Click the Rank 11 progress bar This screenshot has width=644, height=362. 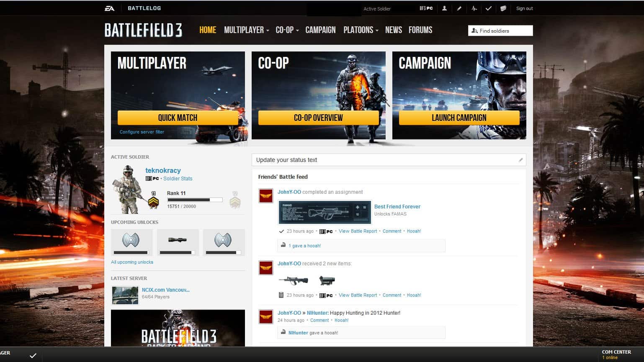coord(195,200)
